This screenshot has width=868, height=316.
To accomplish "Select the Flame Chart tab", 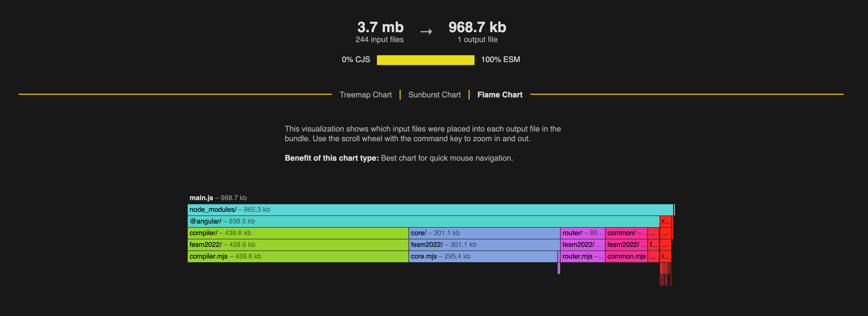I will (500, 95).
